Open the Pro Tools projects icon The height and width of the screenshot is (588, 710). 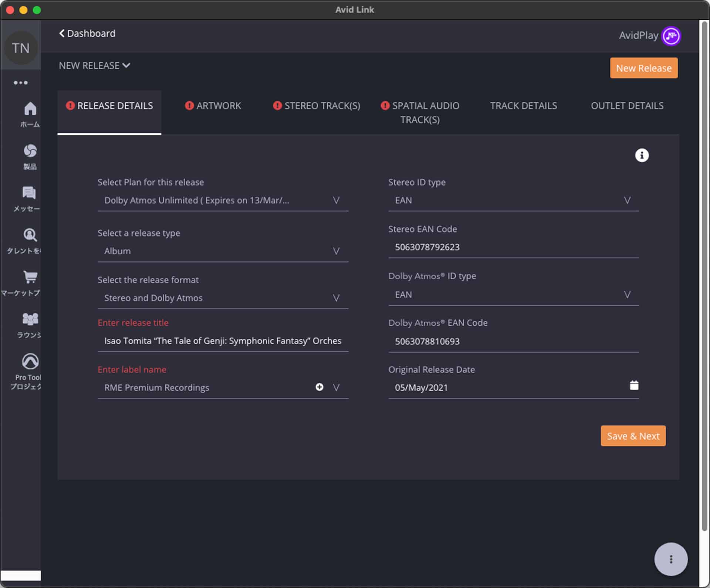(x=30, y=361)
